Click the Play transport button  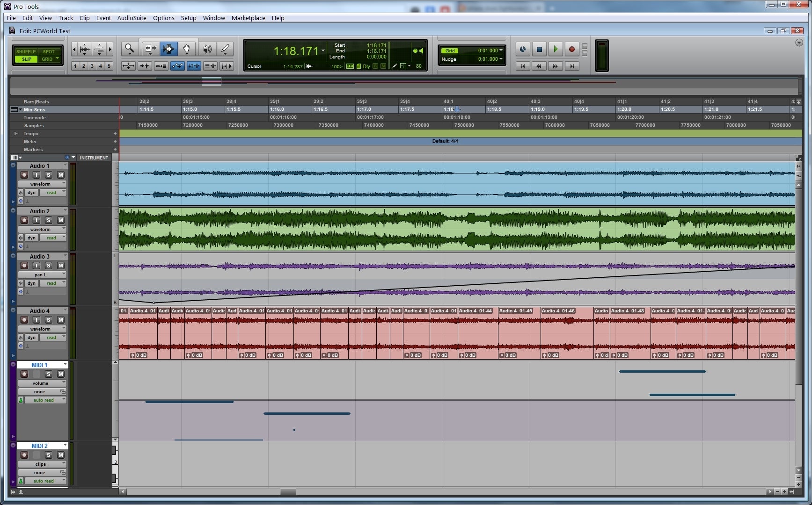[556, 49]
